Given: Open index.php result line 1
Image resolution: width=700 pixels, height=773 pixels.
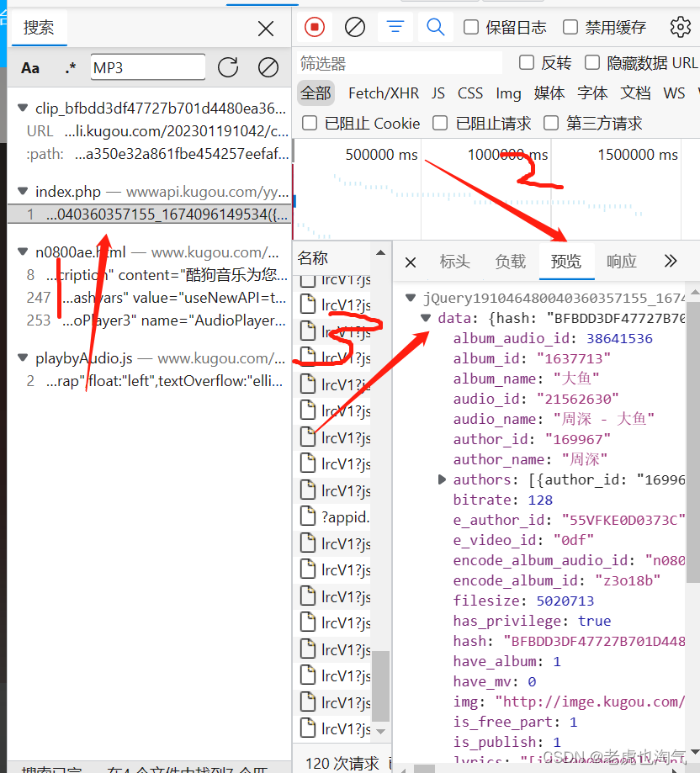Looking at the screenshot, I should (150, 214).
